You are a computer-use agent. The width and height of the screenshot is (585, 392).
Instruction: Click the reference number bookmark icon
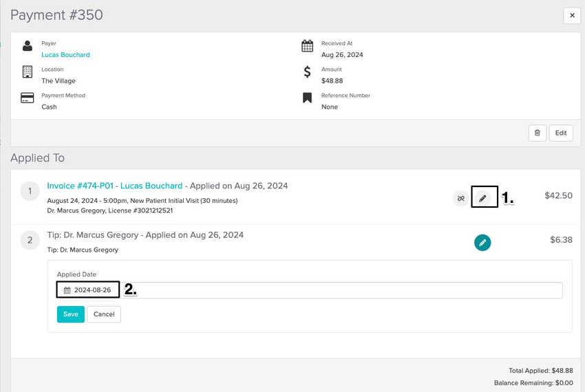tap(307, 98)
